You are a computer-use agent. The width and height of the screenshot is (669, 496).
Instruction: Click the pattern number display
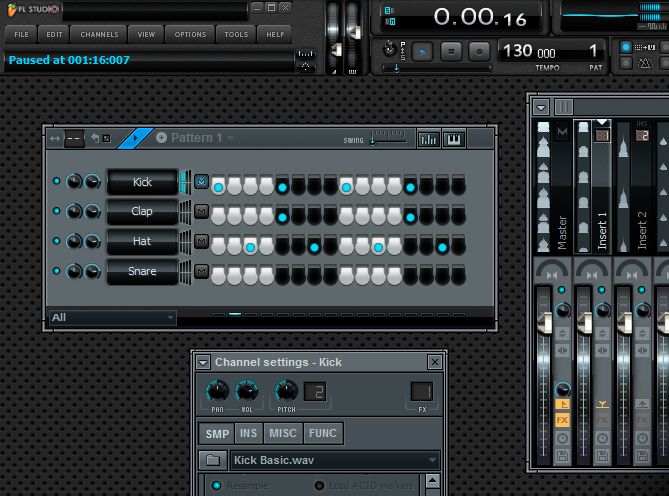[x=593, y=51]
